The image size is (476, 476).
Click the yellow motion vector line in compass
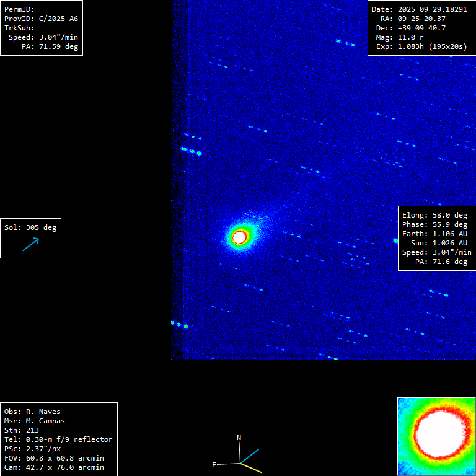point(252,468)
